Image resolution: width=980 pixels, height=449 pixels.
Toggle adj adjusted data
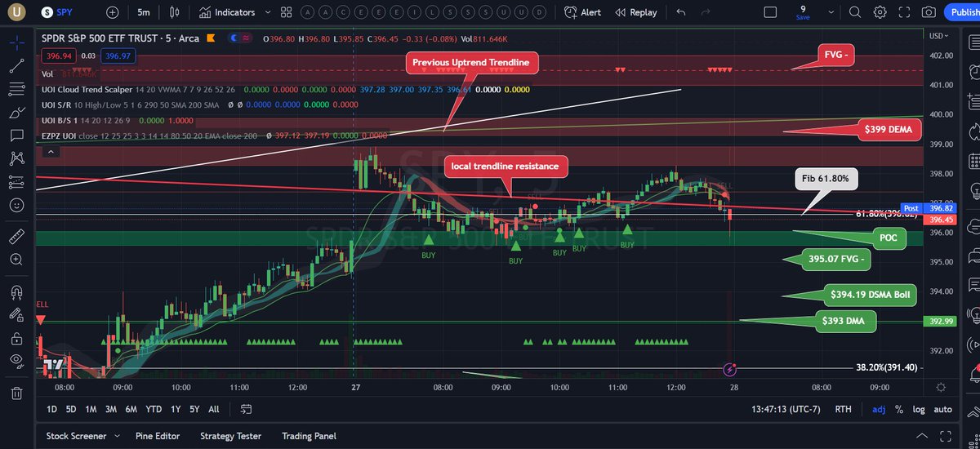click(879, 409)
